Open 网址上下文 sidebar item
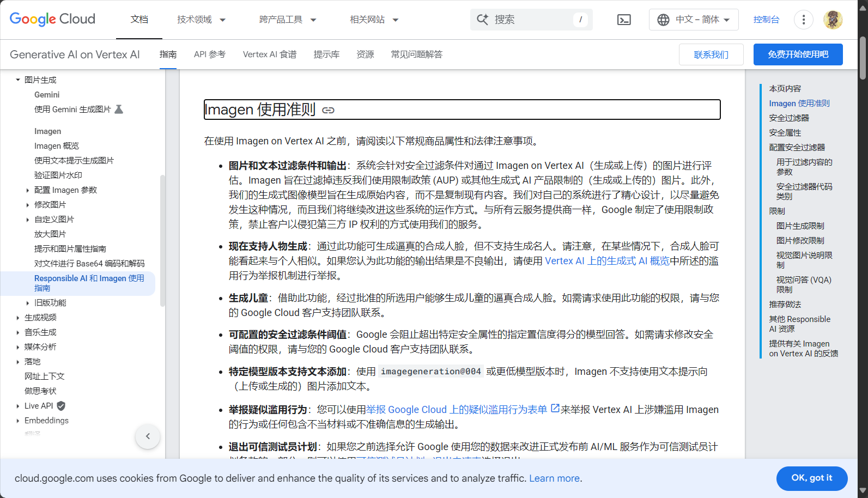868x498 pixels. point(45,376)
